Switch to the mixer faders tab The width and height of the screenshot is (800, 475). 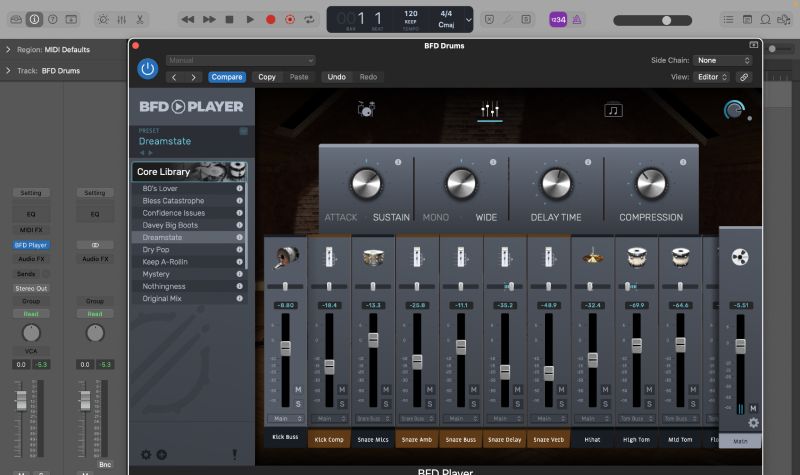(489, 109)
